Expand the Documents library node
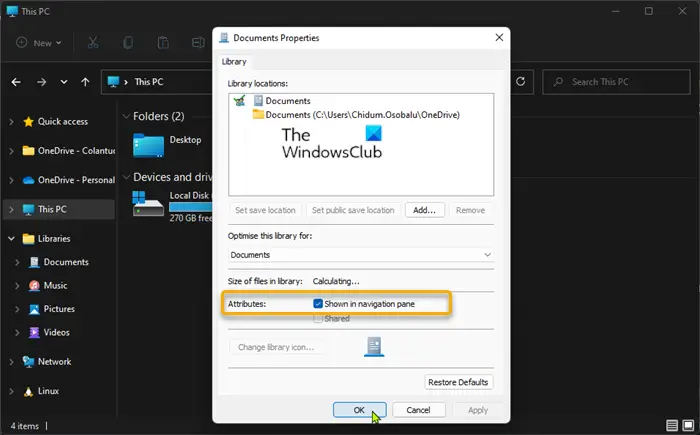The image size is (700, 435). click(x=17, y=262)
